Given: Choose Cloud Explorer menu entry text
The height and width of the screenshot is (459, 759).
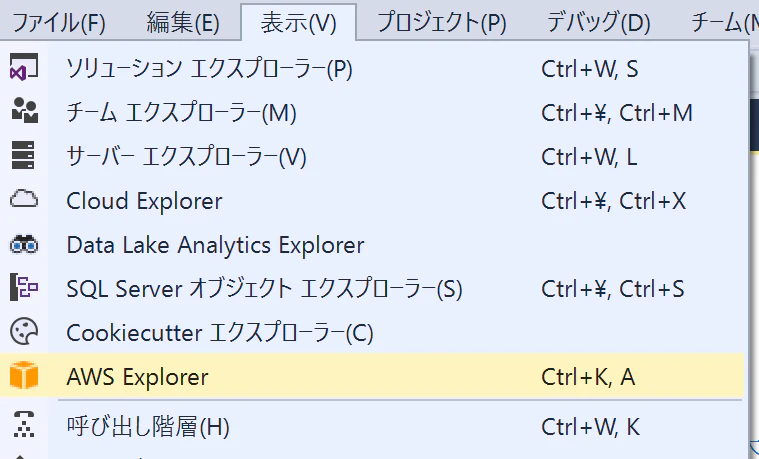Looking at the screenshot, I should point(144,201).
